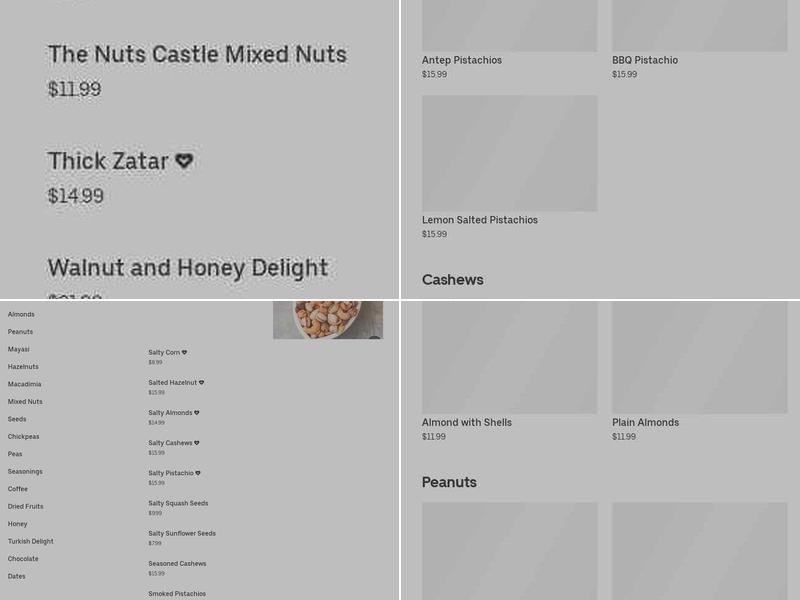Viewport: 800px width, 600px height.
Task: Click the heart icon beside Thick Zatar
Action: [x=184, y=161]
